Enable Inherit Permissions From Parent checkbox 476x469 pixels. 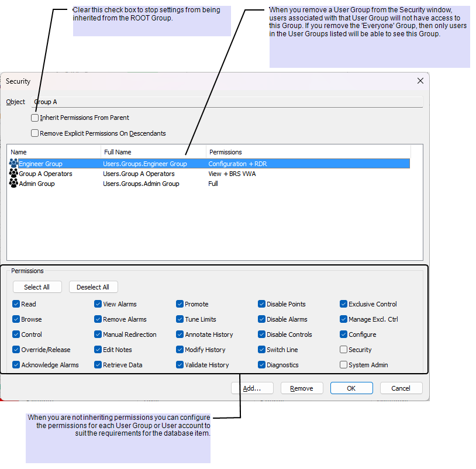click(x=35, y=118)
